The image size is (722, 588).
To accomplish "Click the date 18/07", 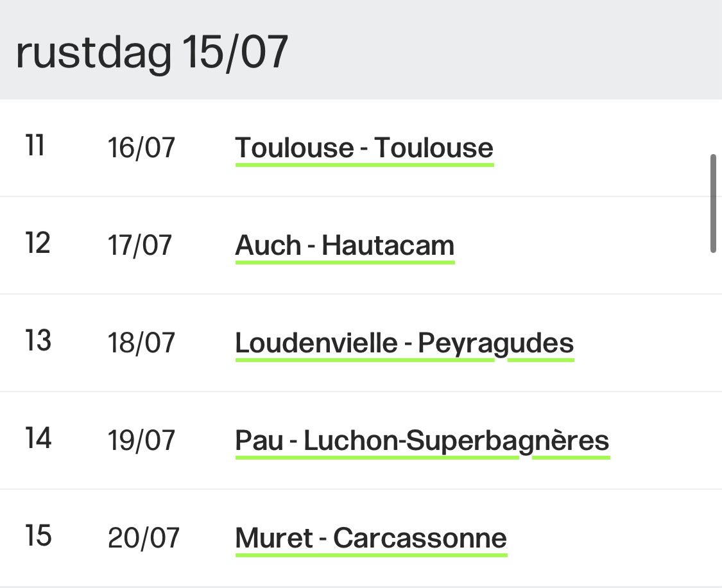I will coord(141,343).
